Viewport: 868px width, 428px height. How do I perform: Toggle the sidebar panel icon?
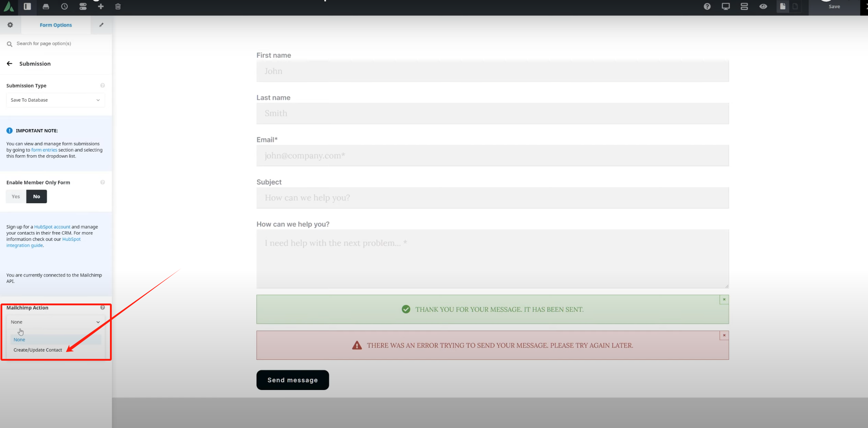tap(27, 7)
